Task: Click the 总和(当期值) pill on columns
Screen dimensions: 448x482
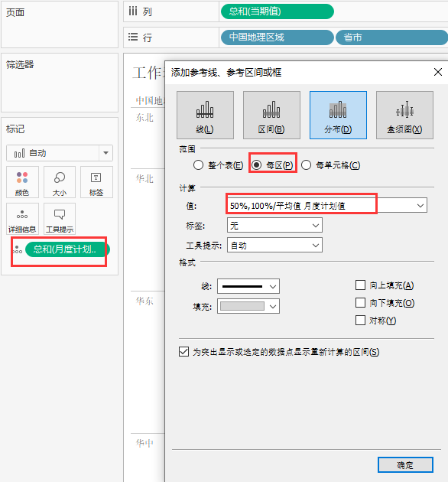Action: pyautogui.click(x=278, y=11)
